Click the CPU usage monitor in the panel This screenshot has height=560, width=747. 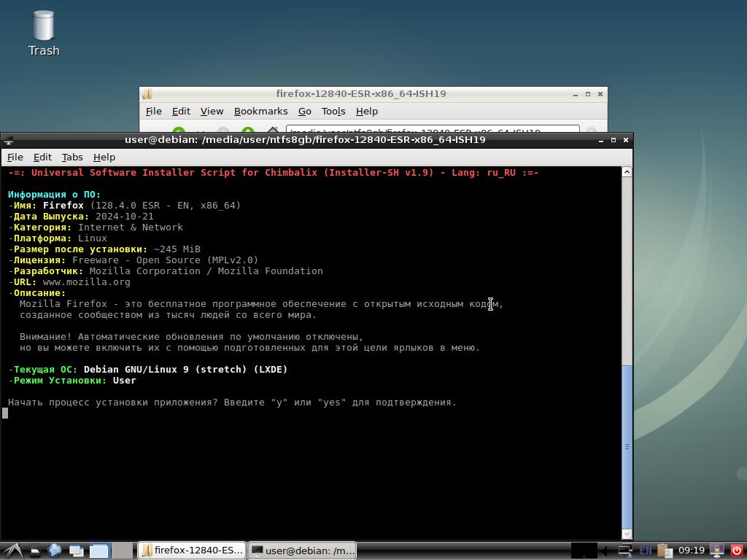coord(584,551)
